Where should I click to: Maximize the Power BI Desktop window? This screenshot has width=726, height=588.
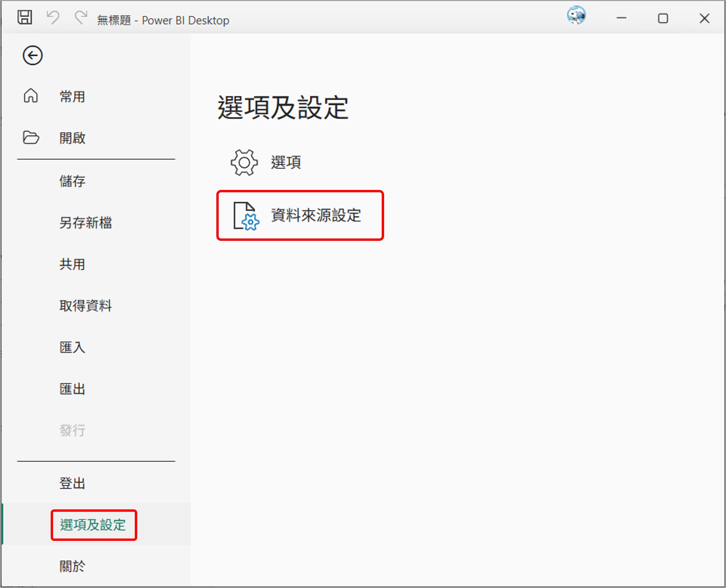pos(663,18)
